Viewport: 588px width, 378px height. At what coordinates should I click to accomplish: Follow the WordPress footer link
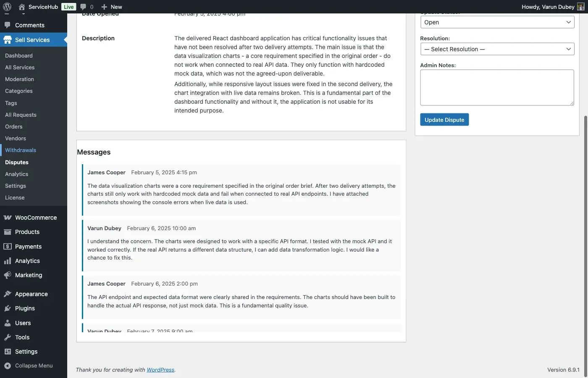coord(160,370)
